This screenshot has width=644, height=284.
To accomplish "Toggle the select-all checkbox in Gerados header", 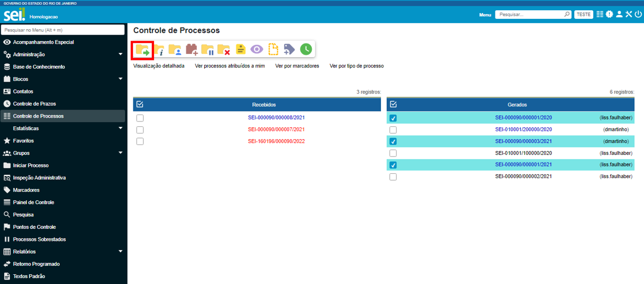I will [x=393, y=104].
